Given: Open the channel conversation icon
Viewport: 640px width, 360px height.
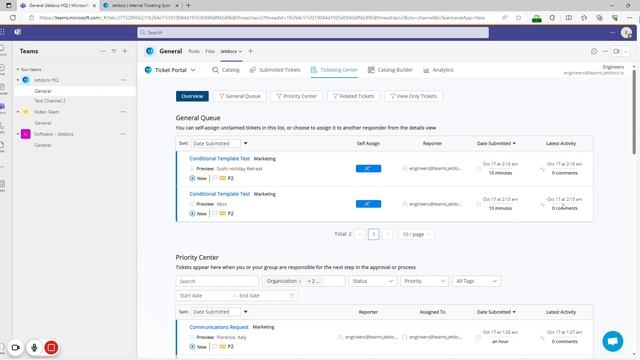Looking at the screenshot, I should coord(594,51).
